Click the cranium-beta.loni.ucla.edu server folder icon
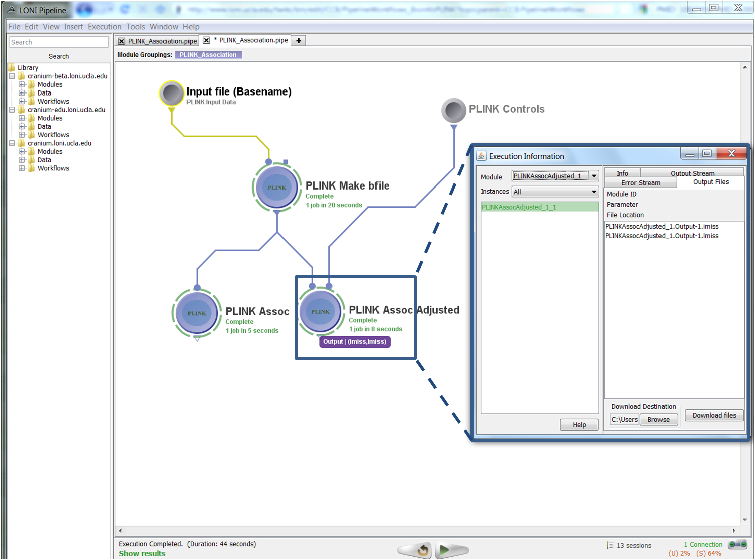 coord(22,76)
